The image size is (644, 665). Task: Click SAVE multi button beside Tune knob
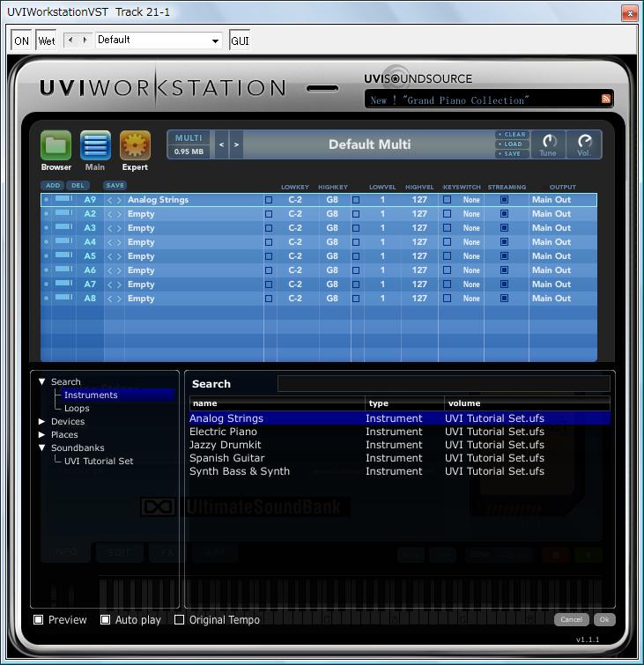(x=512, y=154)
